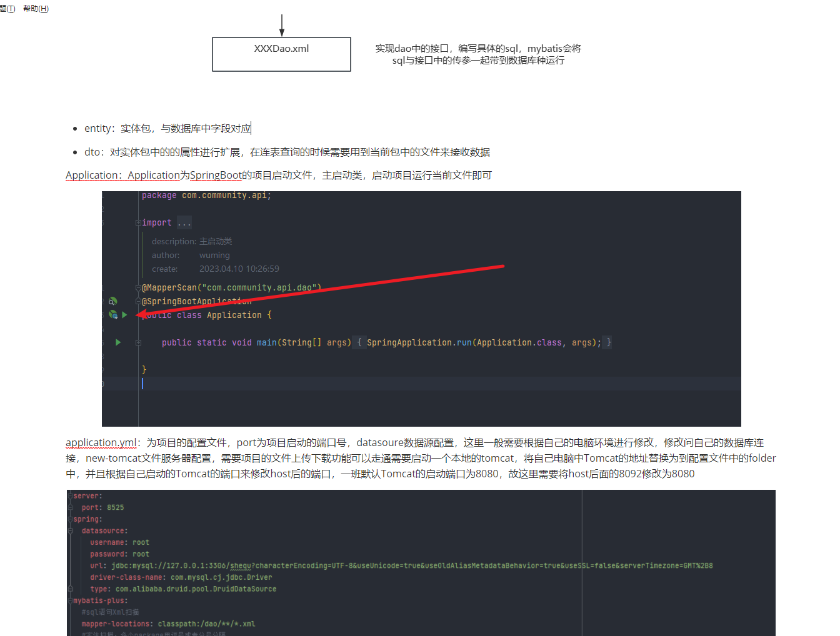Image resolution: width=840 pixels, height=636 pixels.
Task: Click the 'mapper-locations' line
Action: coord(168,624)
